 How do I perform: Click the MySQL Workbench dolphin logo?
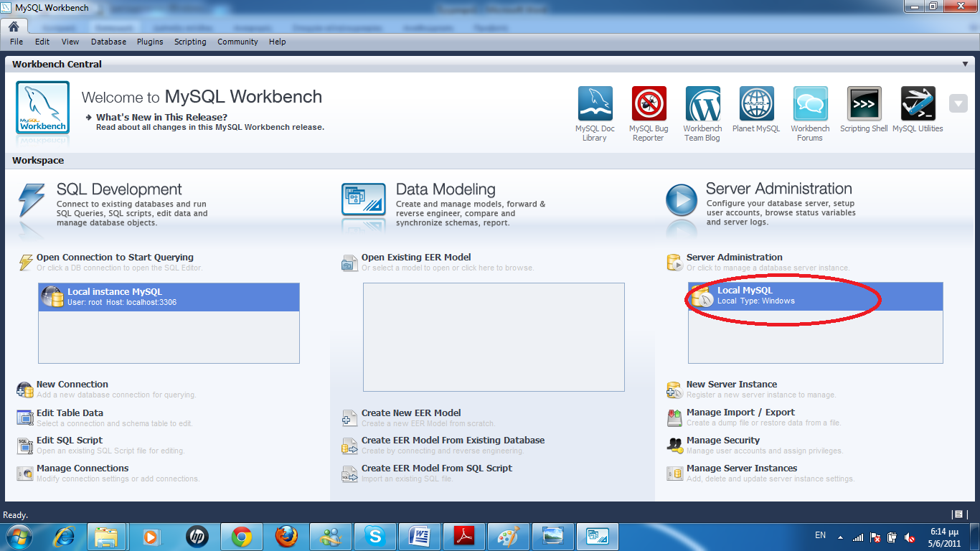[43, 108]
